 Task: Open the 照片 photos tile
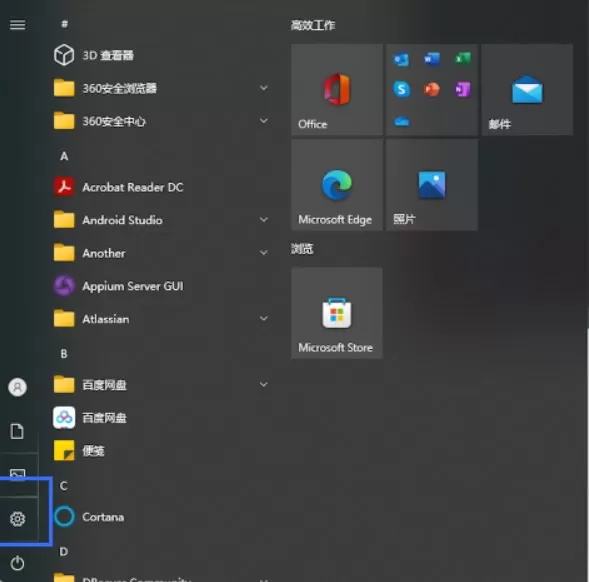coord(432,184)
